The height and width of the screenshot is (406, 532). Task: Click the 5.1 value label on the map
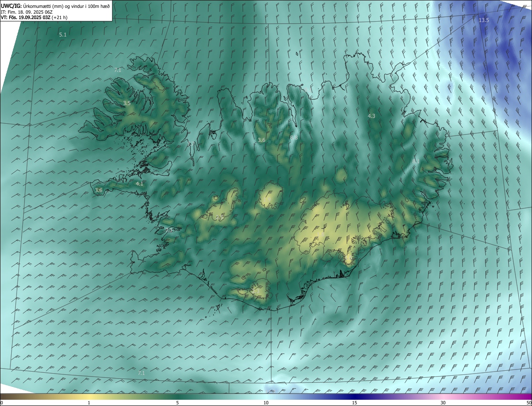point(63,35)
